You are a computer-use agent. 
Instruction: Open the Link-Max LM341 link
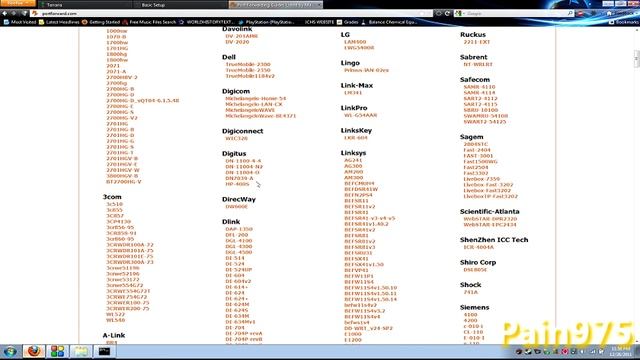pyautogui.click(x=353, y=93)
